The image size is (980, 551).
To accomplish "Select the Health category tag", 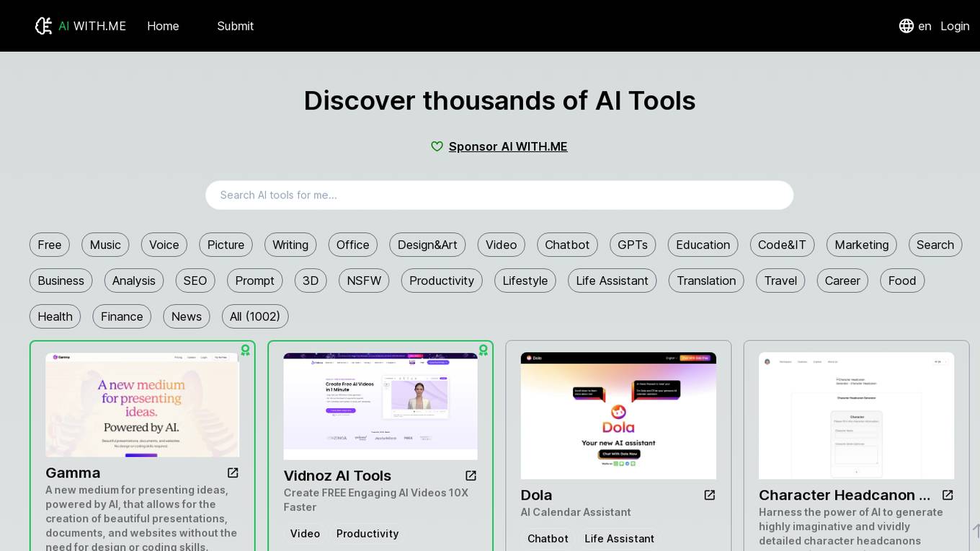I will [55, 317].
